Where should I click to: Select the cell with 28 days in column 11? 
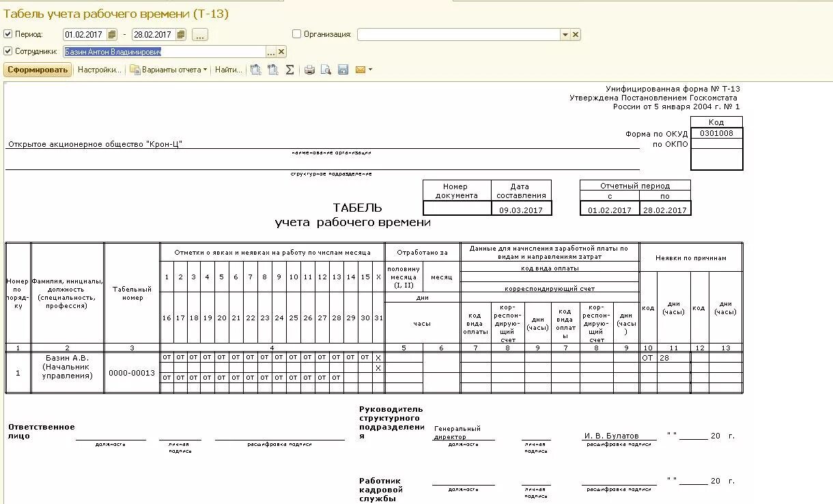coord(673,358)
